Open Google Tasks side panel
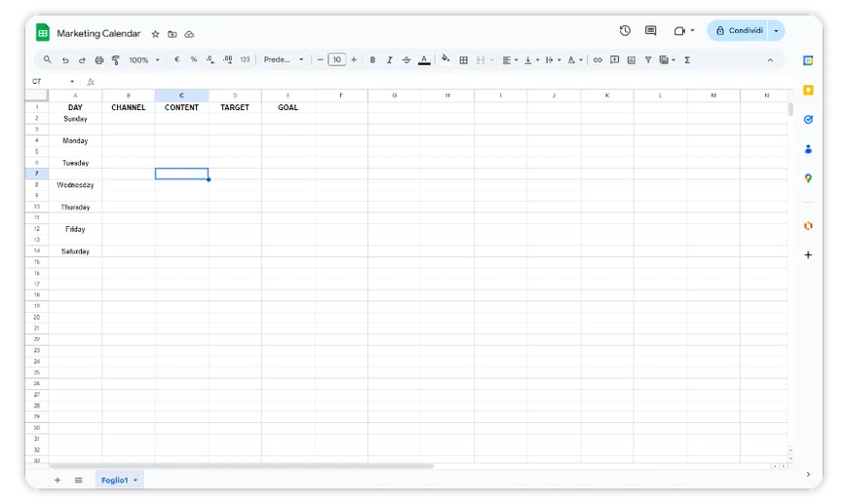The width and height of the screenshot is (848, 504). [x=808, y=120]
